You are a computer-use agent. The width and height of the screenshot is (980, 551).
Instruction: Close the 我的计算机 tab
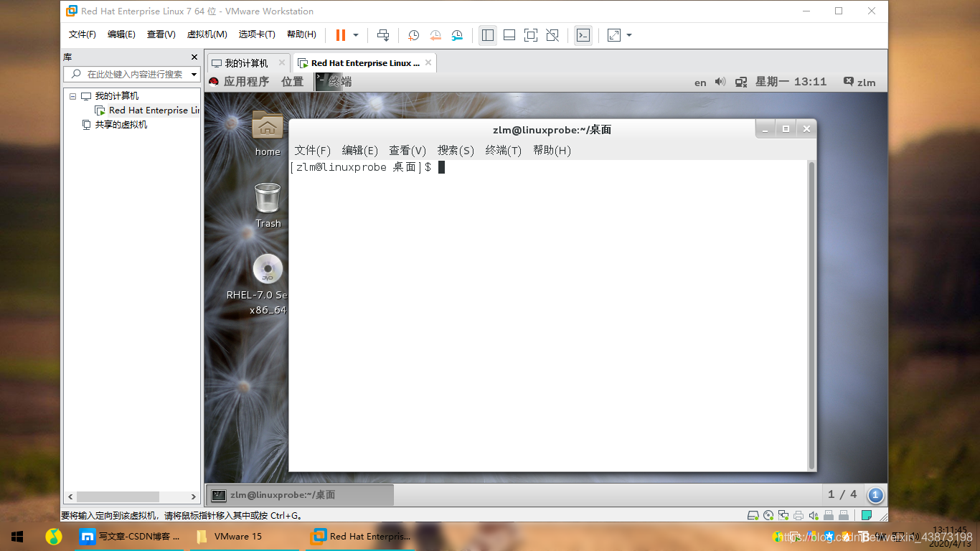(x=282, y=62)
